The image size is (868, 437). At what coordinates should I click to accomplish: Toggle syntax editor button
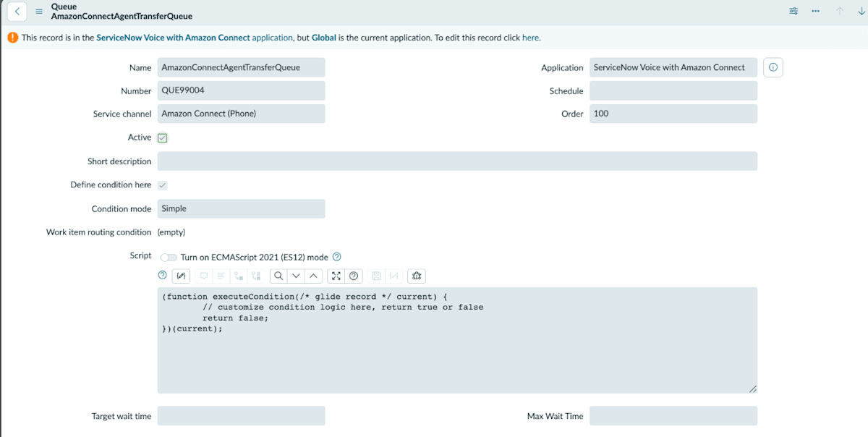(182, 276)
